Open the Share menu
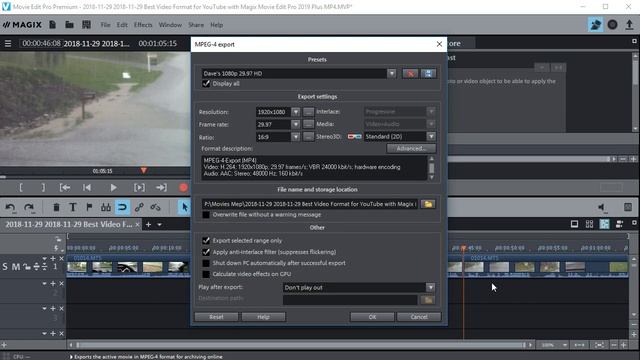The image size is (640, 360). pos(196,25)
